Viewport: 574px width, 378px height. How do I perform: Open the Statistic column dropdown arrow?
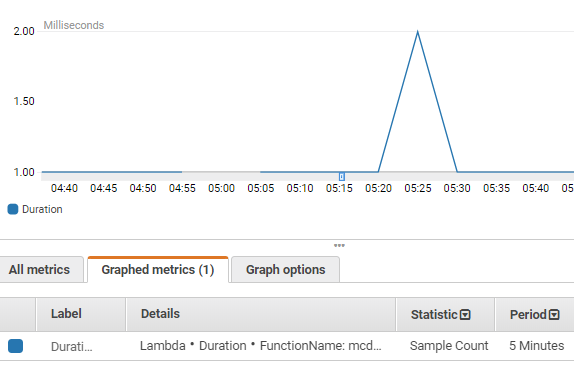point(465,315)
